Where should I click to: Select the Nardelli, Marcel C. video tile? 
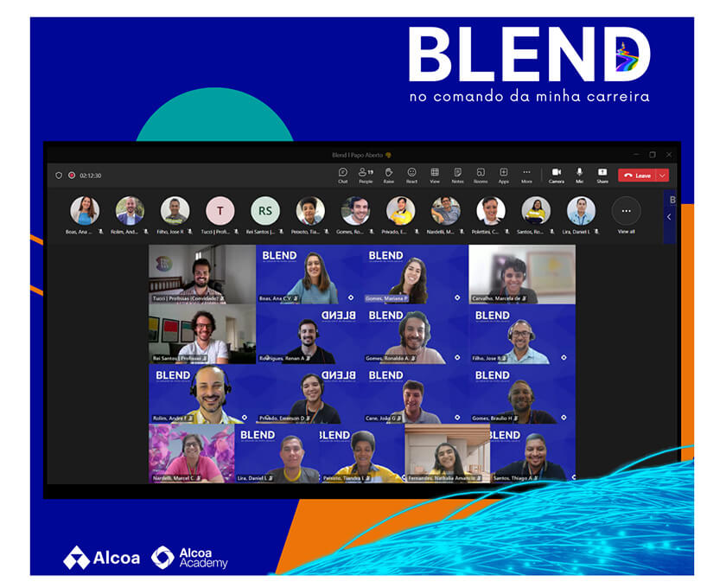192,454
